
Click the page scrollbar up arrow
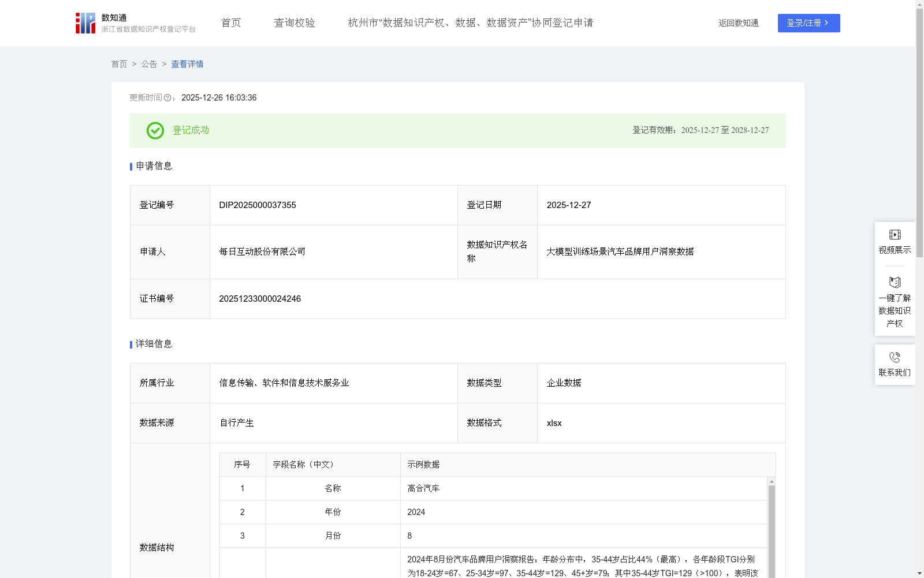919,4
